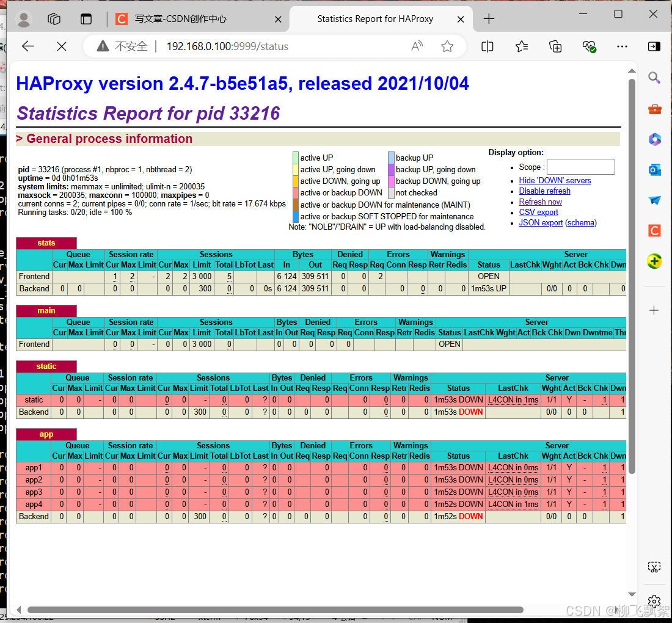Click the active or backup DOWN legend swatch
The height and width of the screenshot is (623, 672).
[295, 193]
